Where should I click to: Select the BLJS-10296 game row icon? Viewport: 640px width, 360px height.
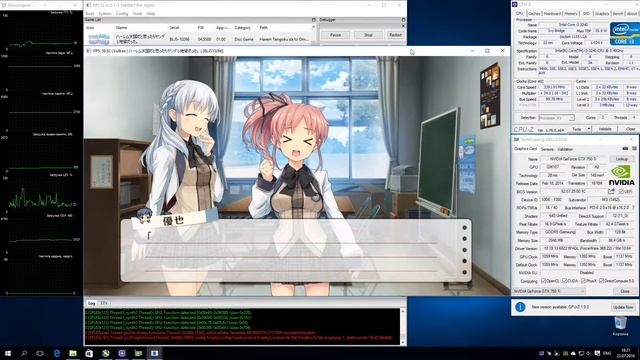pos(99,39)
